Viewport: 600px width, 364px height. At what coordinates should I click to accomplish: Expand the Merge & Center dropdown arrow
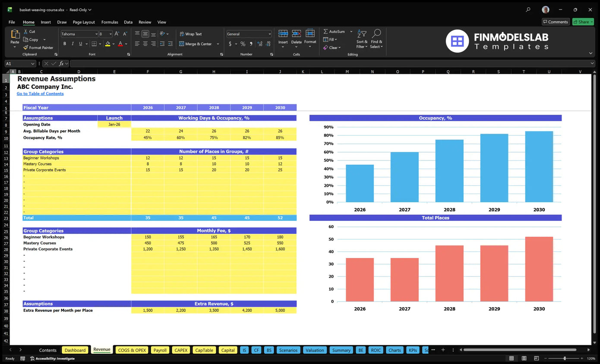(218, 44)
